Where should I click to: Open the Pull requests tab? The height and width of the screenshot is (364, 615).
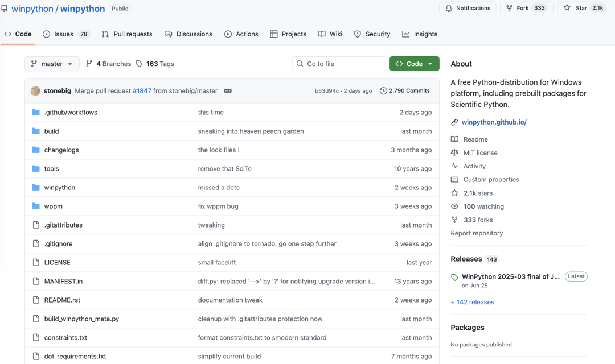click(126, 34)
